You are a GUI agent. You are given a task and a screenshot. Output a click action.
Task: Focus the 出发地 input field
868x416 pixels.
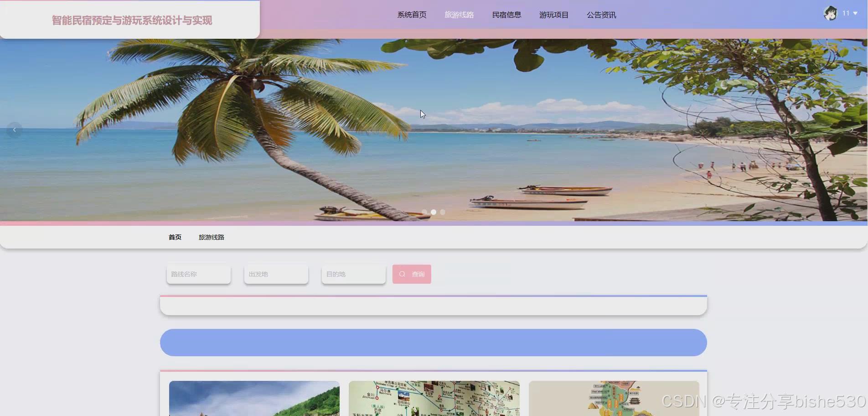coord(276,274)
